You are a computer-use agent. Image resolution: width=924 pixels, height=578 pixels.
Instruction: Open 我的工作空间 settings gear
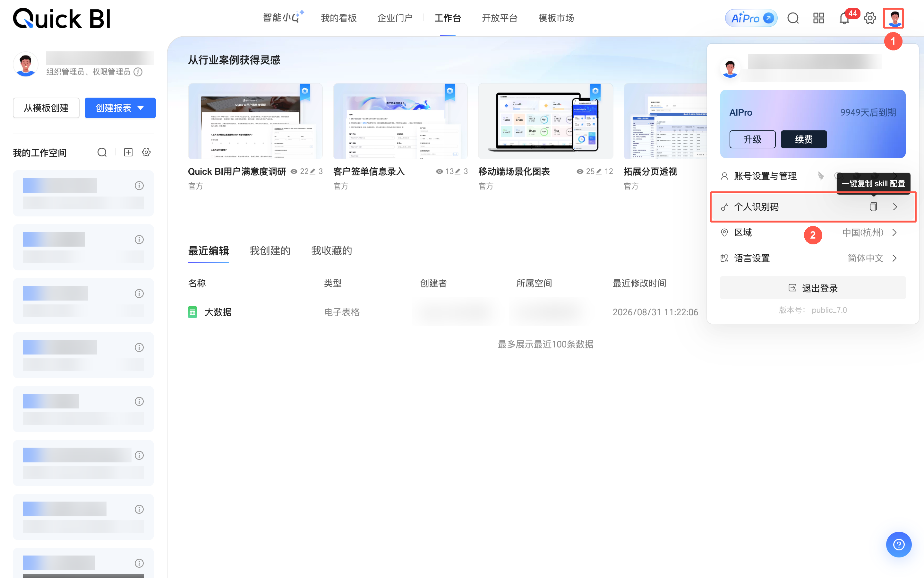coord(146,153)
